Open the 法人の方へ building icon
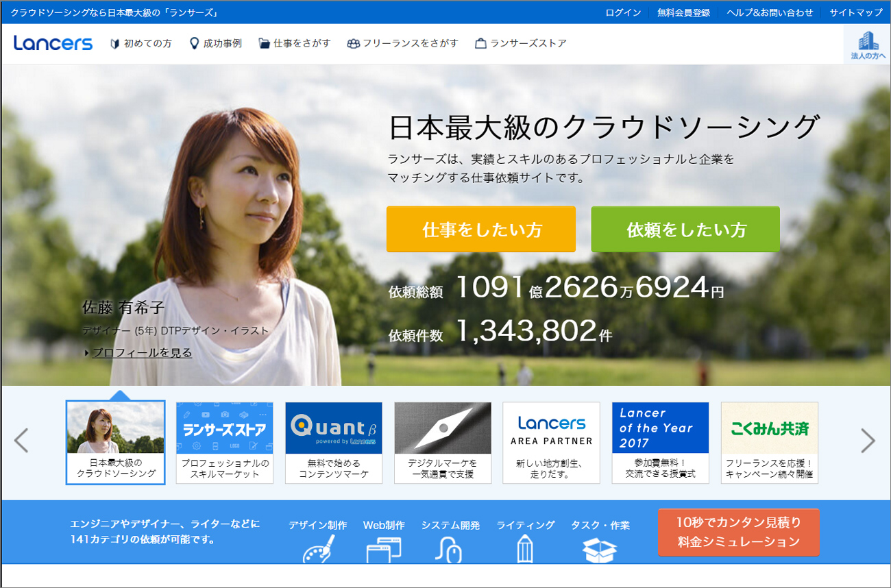891x588 pixels. (868, 45)
